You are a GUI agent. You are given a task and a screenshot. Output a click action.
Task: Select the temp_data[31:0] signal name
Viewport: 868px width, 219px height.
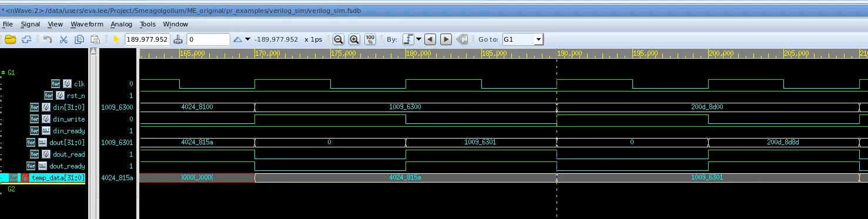pos(59,178)
